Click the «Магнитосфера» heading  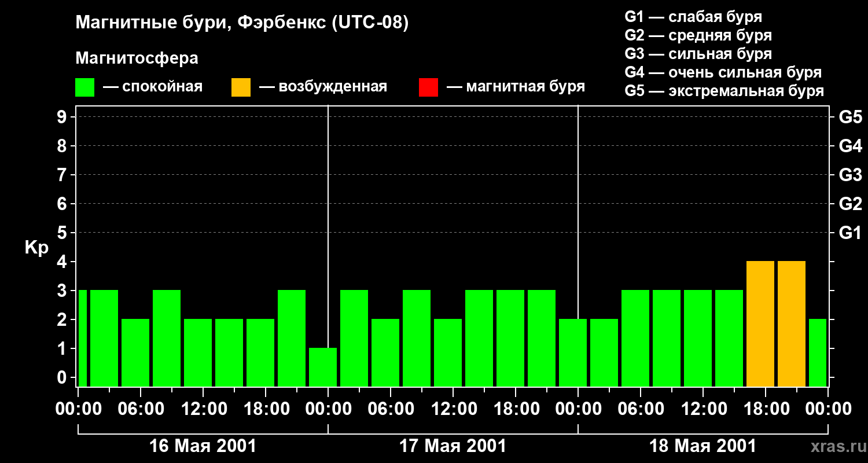click(x=137, y=58)
